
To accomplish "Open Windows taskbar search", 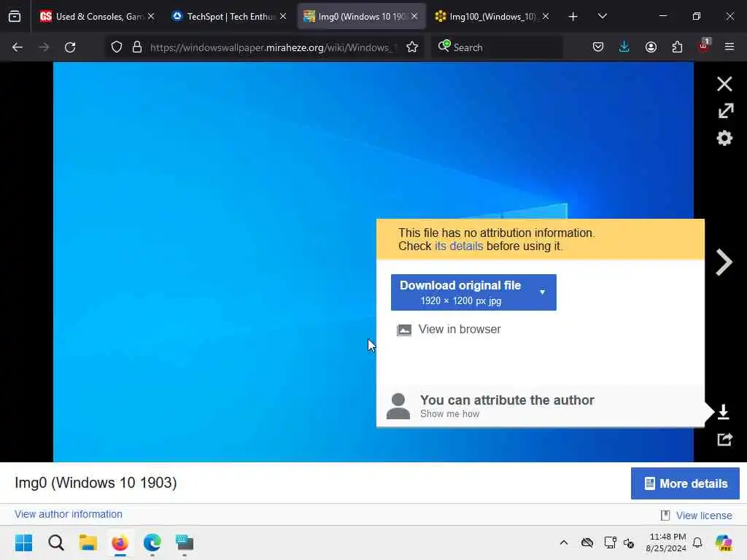I will (x=55, y=542).
